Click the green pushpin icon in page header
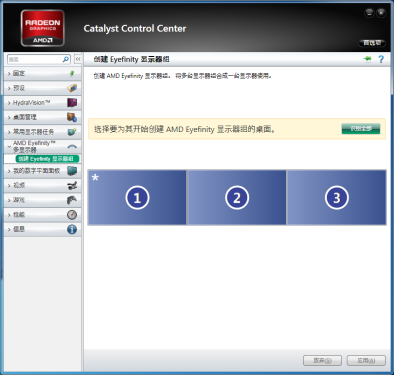 367,59
